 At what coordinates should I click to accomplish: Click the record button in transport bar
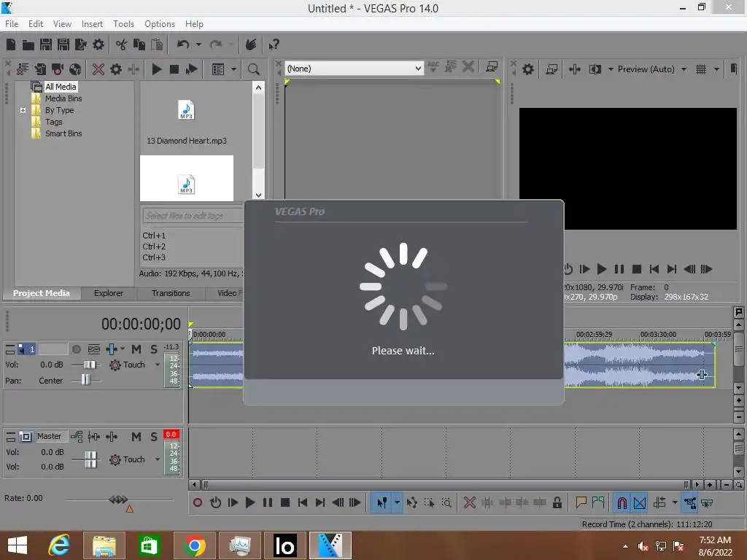(x=198, y=503)
